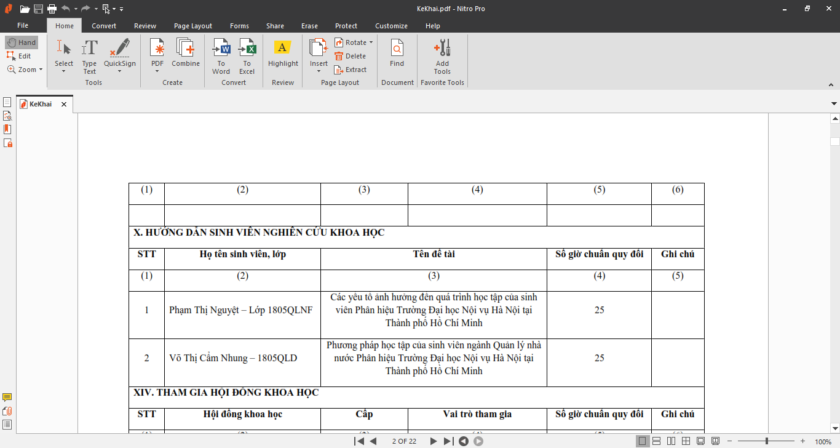Open the Page Layout ribbon tab
This screenshot has height=448, width=840.
[x=192, y=26]
